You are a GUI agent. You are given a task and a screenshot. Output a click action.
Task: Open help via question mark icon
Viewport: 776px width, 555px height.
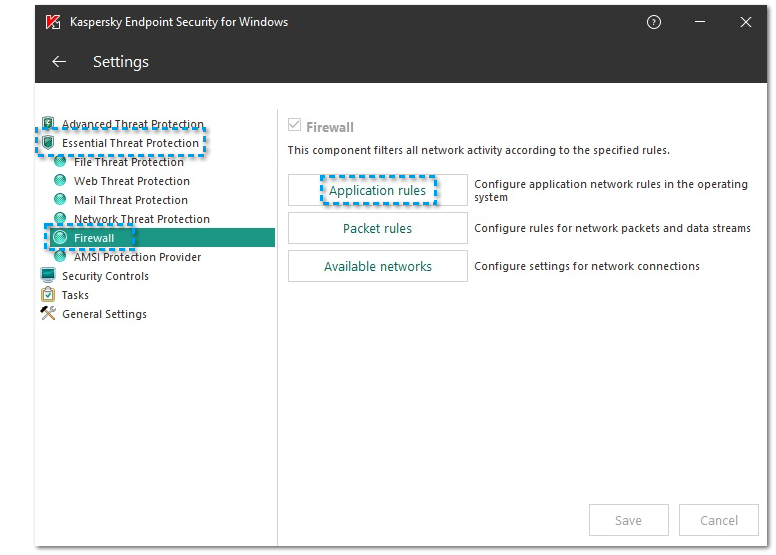pos(654,22)
